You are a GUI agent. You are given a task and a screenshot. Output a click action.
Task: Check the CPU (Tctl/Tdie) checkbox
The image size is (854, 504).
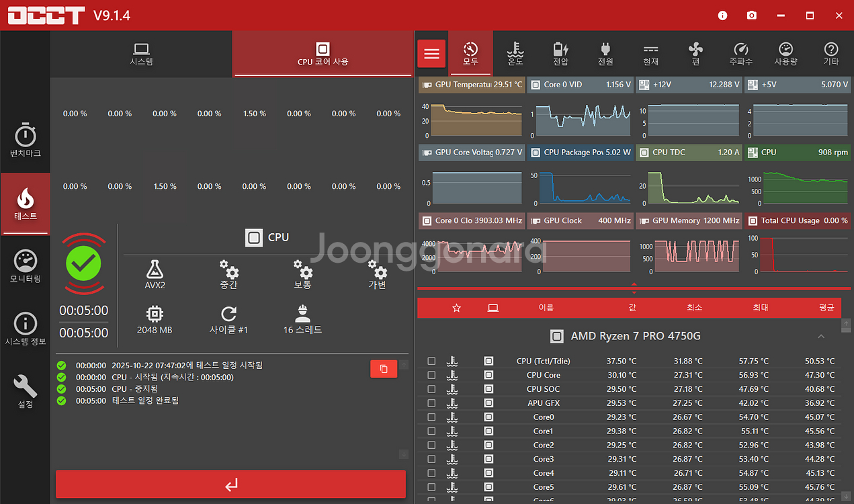click(431, 361)
